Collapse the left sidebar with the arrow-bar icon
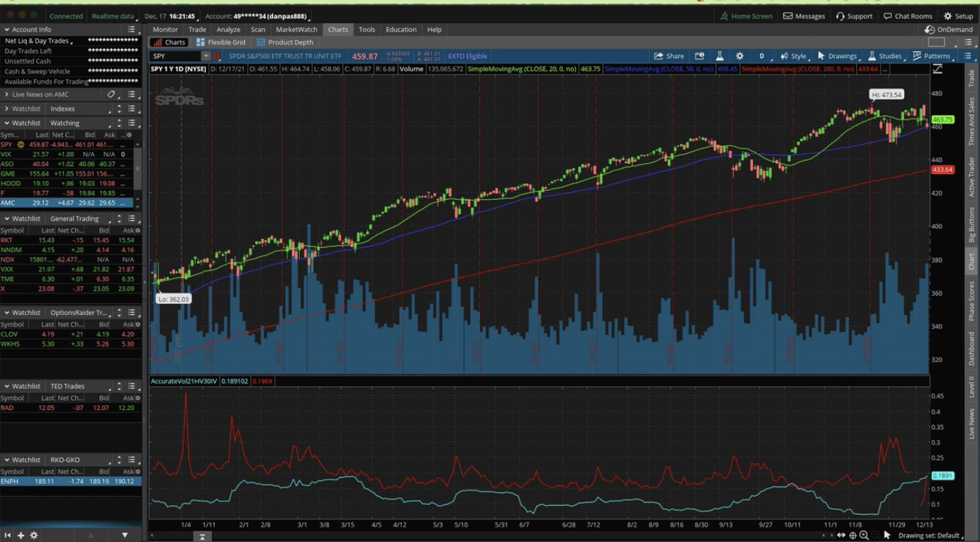The width and height of the screenshot is (980, 542). coord(7,536)
